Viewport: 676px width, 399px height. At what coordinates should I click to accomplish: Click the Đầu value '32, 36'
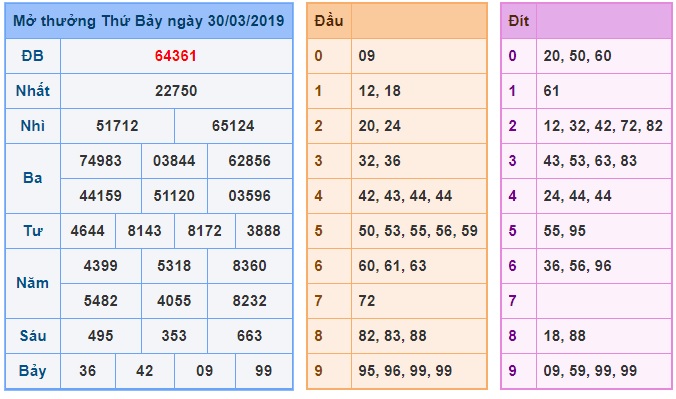(x=380, y=160)
